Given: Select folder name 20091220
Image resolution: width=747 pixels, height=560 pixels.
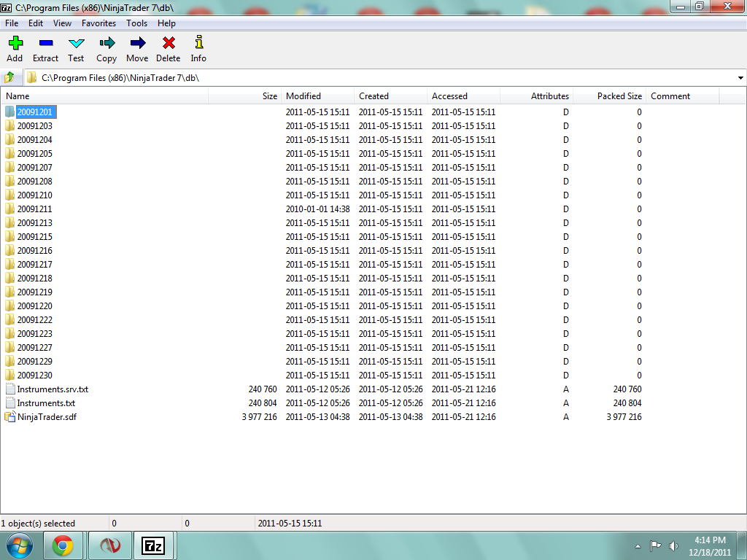Looking at the screenshot, I should (35, 306).
